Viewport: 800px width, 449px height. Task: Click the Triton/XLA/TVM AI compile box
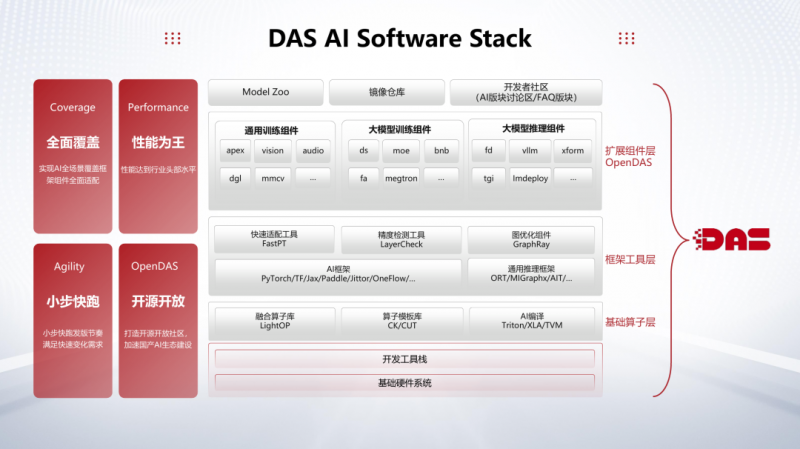(530, 320)
